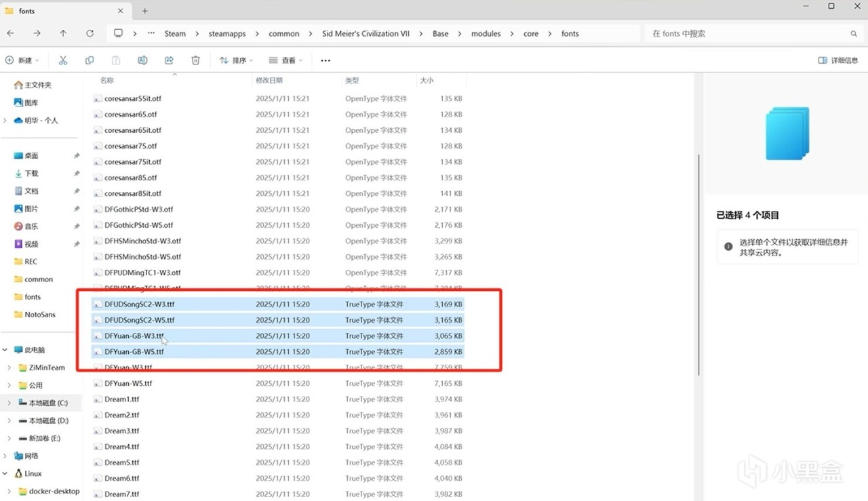The height and width of the screenshot is (501, 868).
Task: Sort by 名称 column header
Action: click(107, 80)
